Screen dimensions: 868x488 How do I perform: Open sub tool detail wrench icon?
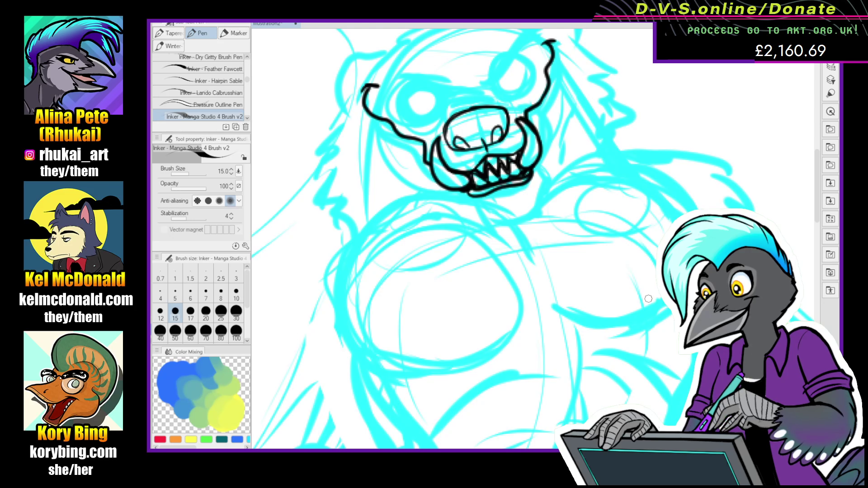click(x=245, y=246)
